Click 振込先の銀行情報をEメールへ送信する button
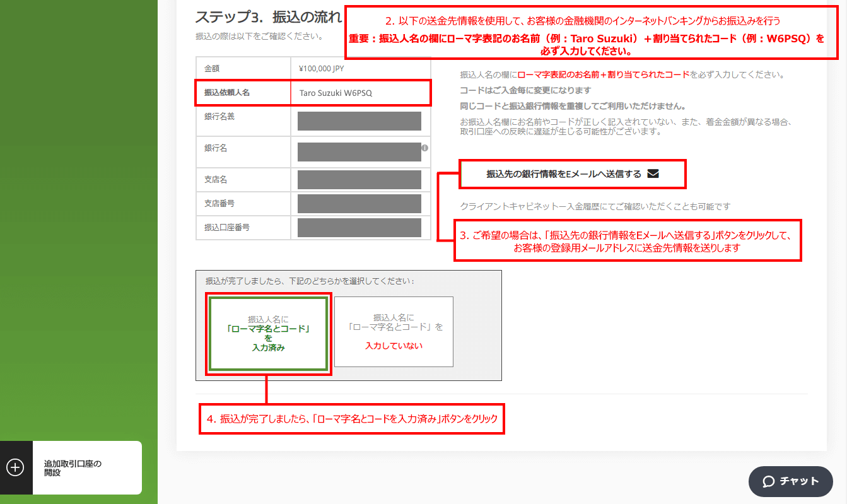 click(x=572, y=173)
